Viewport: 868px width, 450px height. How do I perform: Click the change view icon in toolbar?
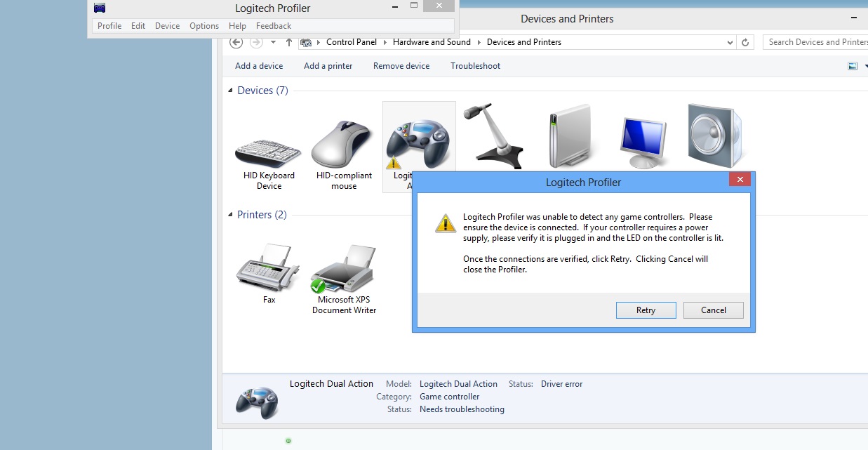[853, 66]
